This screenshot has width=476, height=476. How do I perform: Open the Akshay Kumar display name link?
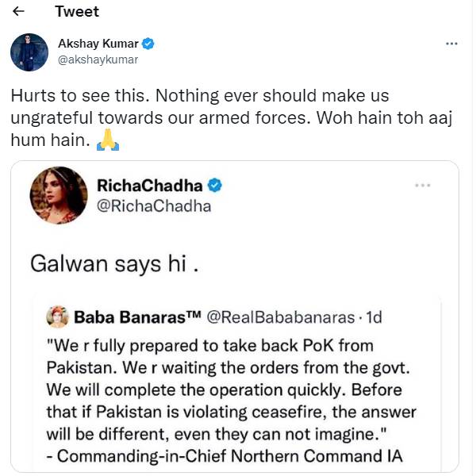click(98, 44)
